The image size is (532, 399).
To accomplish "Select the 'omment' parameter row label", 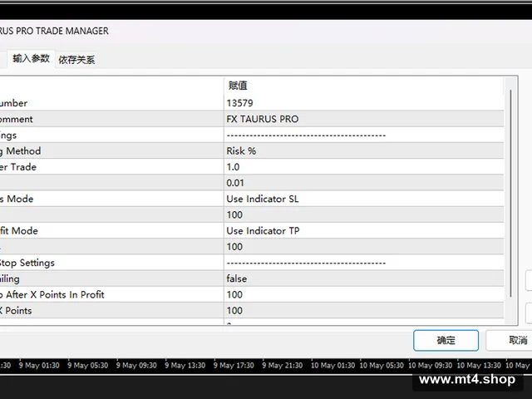I will [111, 119].
